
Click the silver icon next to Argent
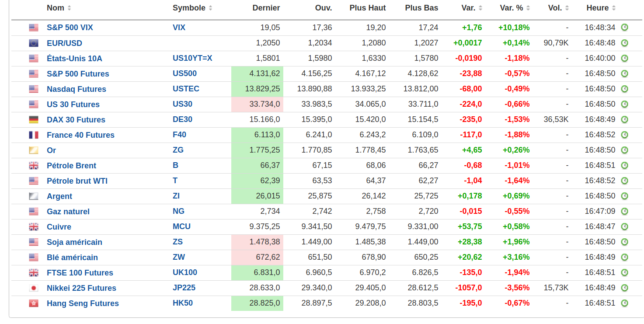[x=34, y=196]
